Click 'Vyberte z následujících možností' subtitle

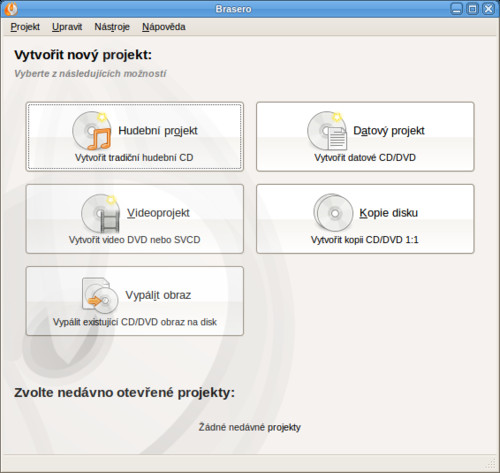(x=90, y=73)
